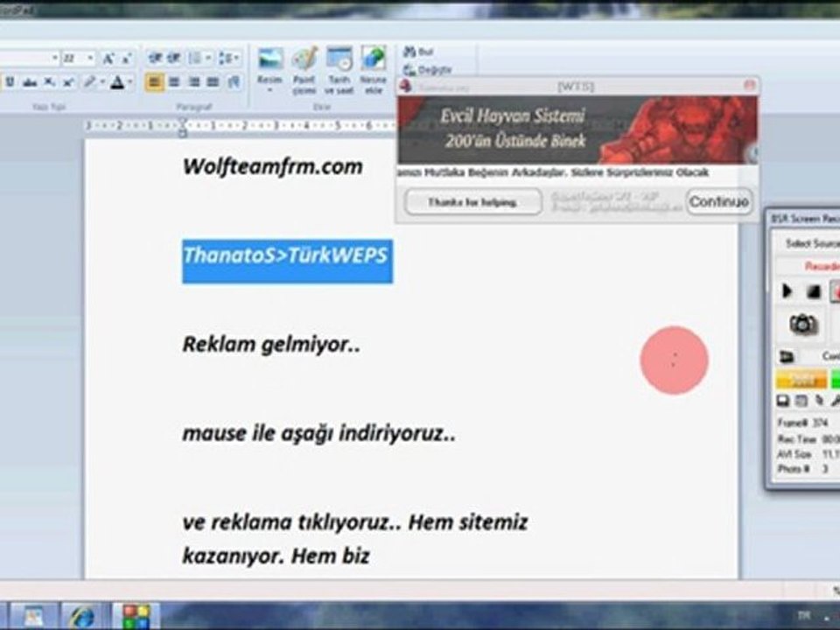Toggle strikethrough formatting

point(30,82)
